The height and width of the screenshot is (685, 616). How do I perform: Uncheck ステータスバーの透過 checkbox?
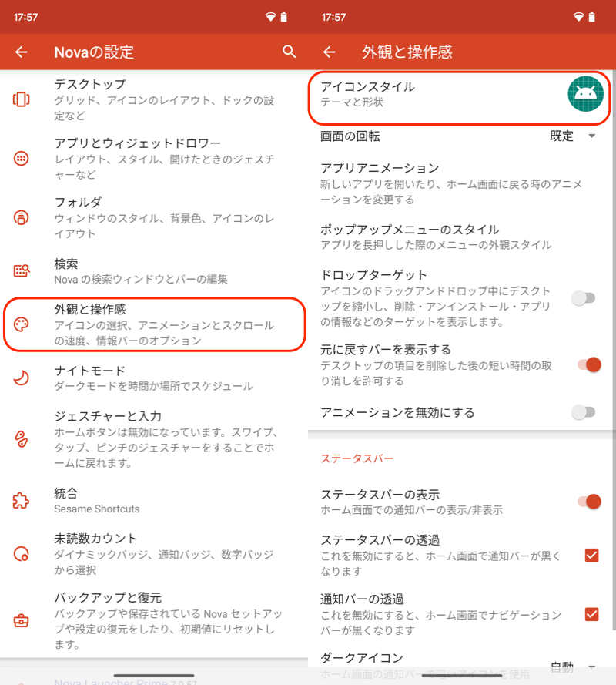click(x=591, y=556)
